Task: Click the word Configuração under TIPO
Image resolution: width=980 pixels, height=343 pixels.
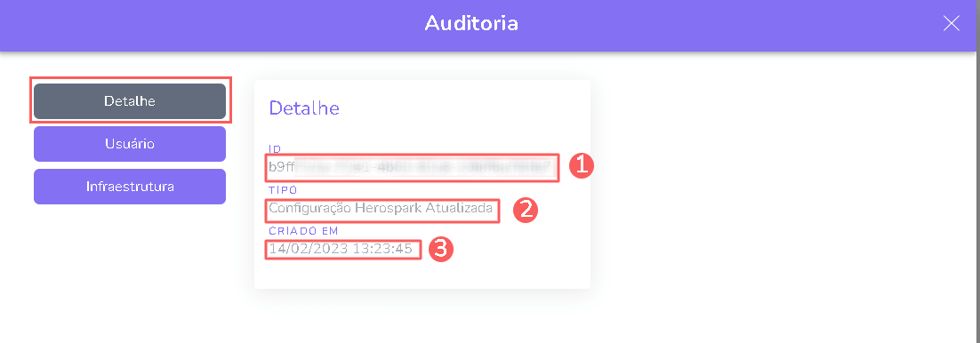Action: 310,210
